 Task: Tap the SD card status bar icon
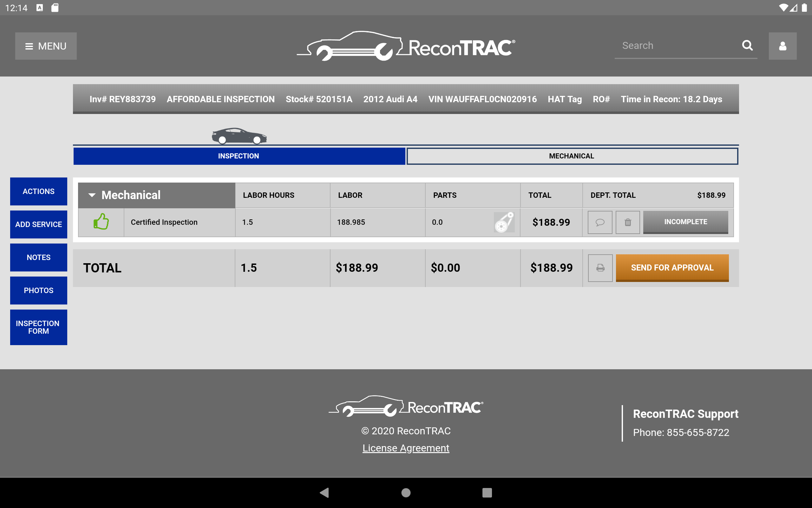click(55, 8)
